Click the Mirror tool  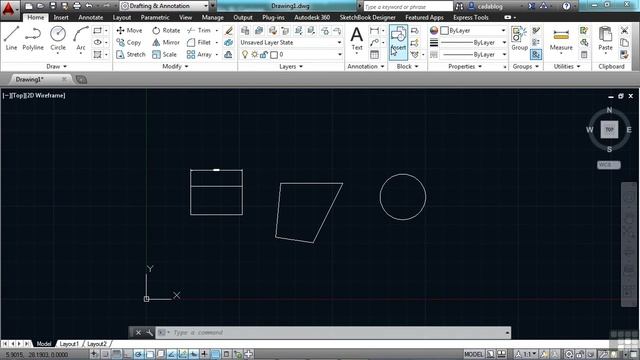tap(166, 42)
